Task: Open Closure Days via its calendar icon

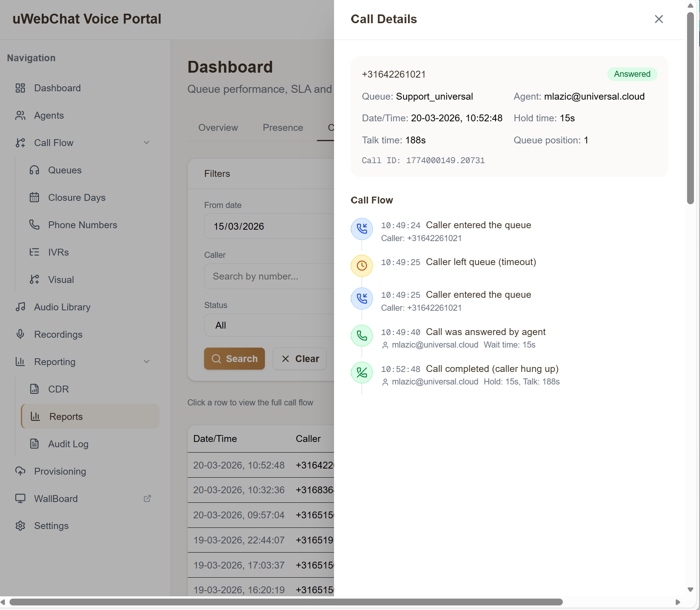Action: (x=35, y=197)
